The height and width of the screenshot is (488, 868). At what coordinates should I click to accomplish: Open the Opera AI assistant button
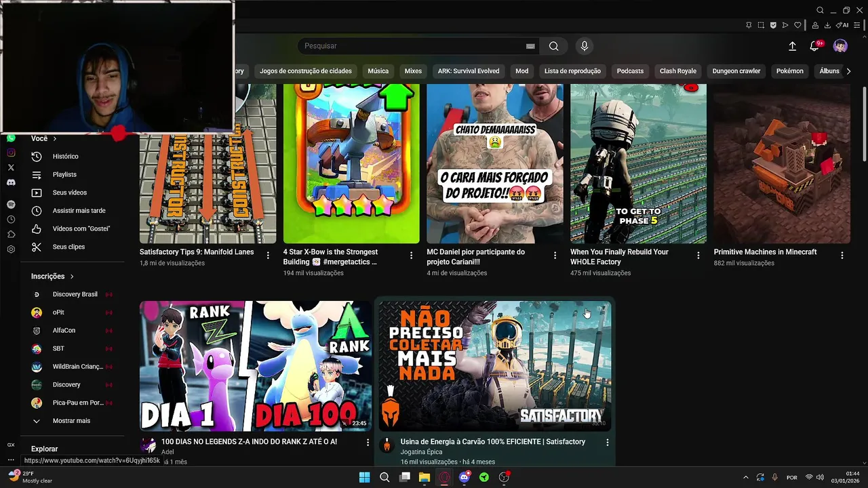pyautogui.click(x=842, y=25)
